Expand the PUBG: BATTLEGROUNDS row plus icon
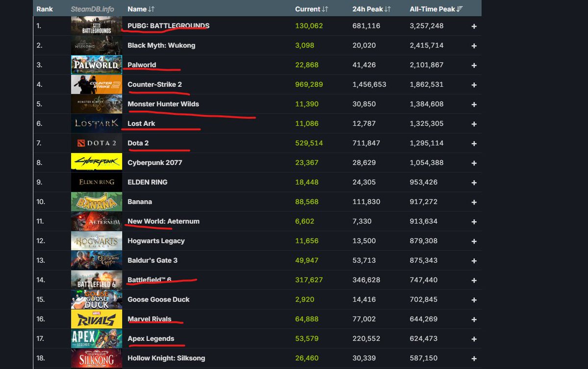The height and width of the screenshot is (369, 588). (474, 26)
